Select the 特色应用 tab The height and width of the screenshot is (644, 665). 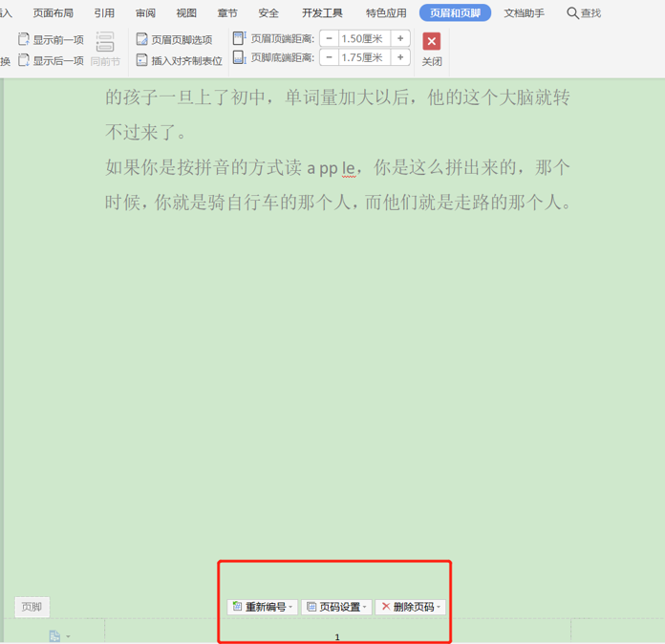point(386,13)
